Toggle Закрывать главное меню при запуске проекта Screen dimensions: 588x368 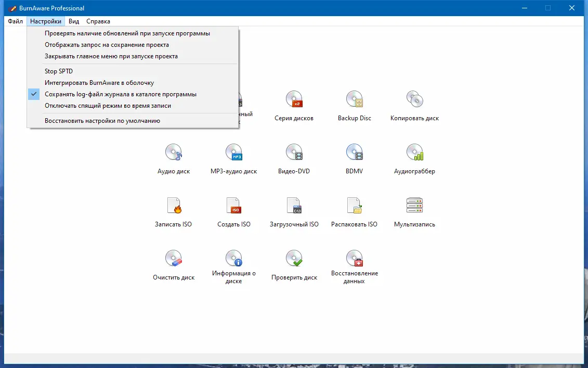tap(133, 56)
